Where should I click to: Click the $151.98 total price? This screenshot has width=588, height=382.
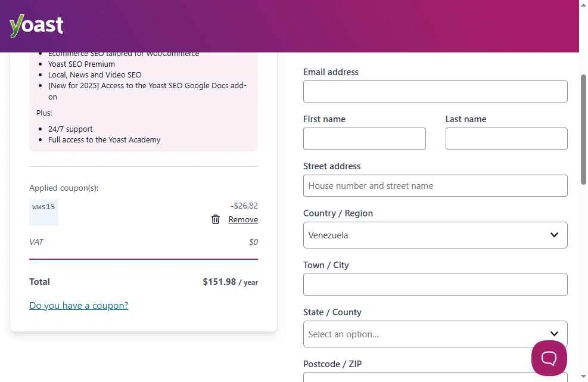(x=219, y=282)
